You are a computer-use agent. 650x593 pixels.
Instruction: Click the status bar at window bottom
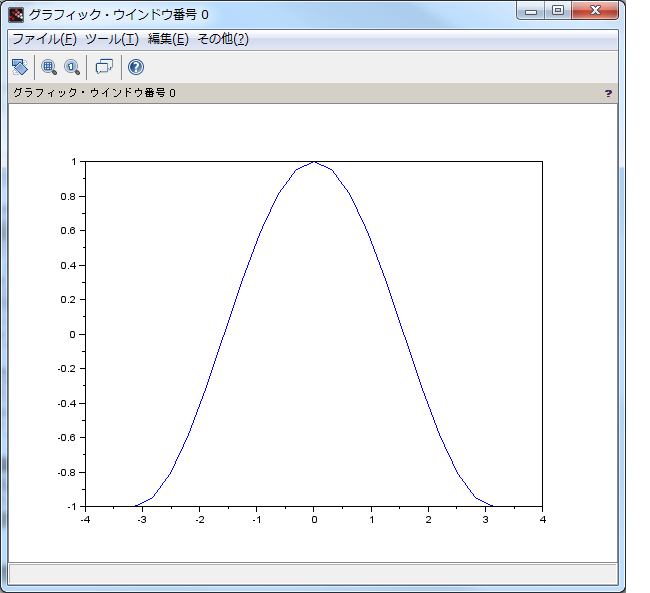313,574
